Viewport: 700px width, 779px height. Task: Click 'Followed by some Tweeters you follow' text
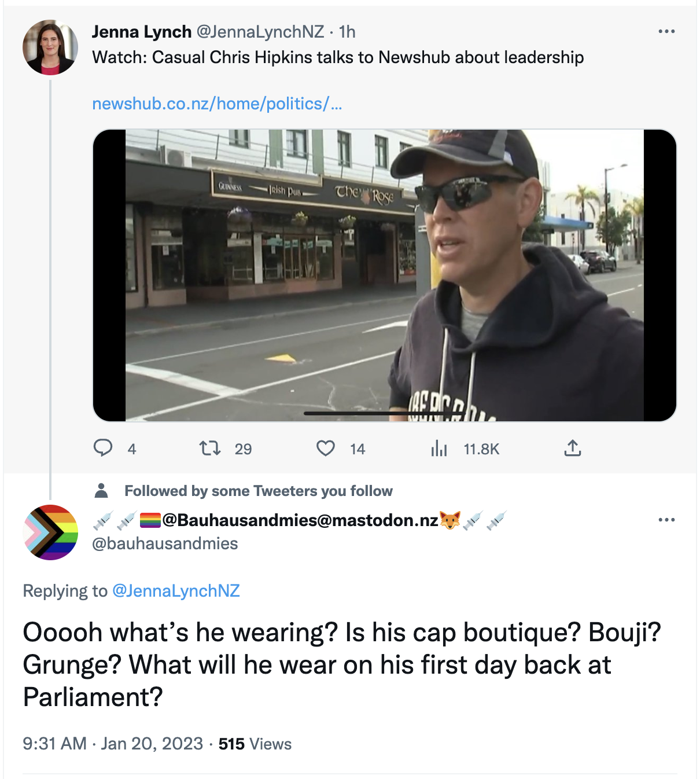[259, 491]
